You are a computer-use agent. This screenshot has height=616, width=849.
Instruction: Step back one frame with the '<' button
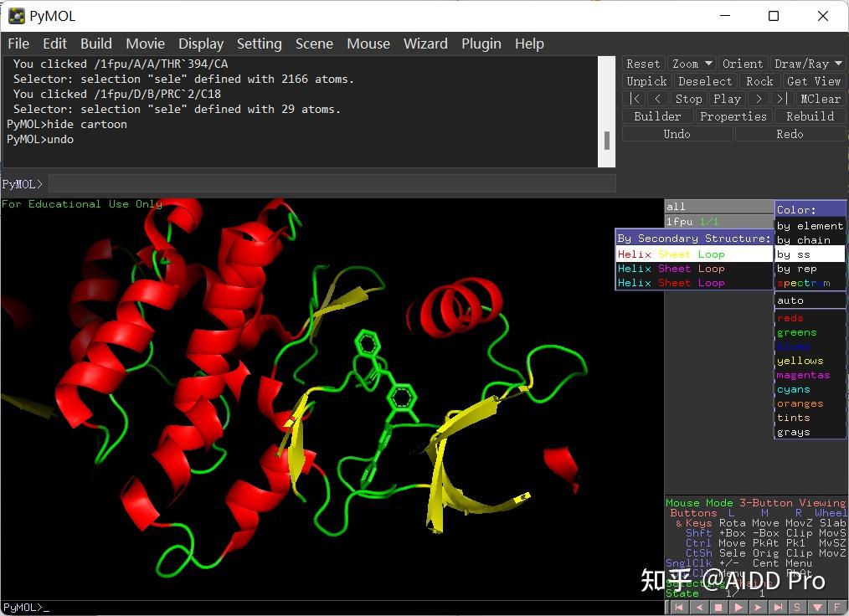pos(659,99)
